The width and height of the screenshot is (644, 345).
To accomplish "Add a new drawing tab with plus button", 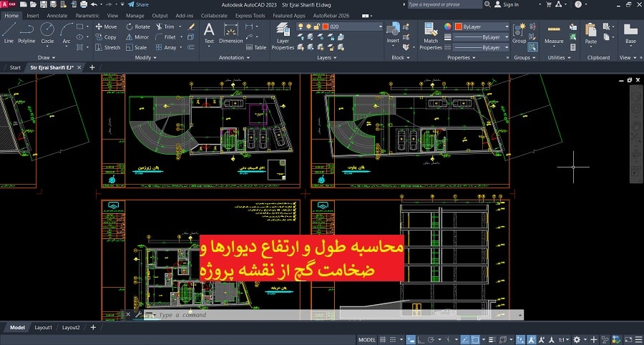I will pyautogui.click(x=92, y=67).
